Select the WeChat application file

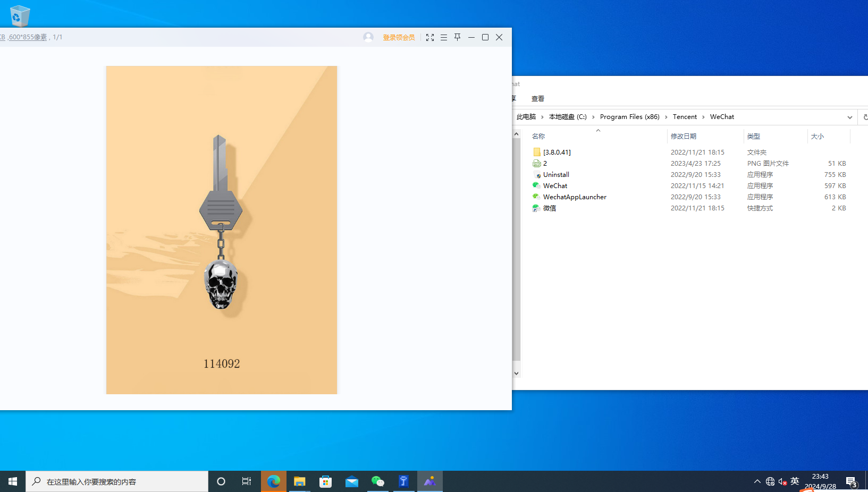click(555, 186)
